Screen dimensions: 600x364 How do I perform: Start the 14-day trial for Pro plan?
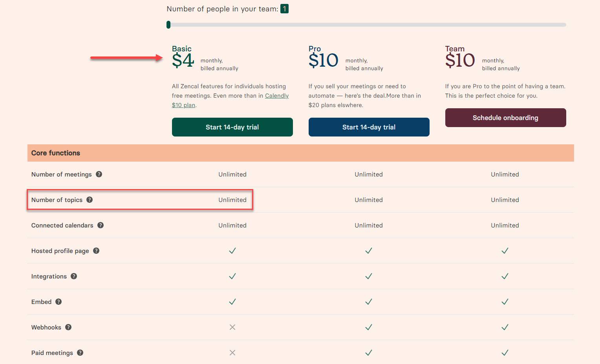tap(369, 127)
